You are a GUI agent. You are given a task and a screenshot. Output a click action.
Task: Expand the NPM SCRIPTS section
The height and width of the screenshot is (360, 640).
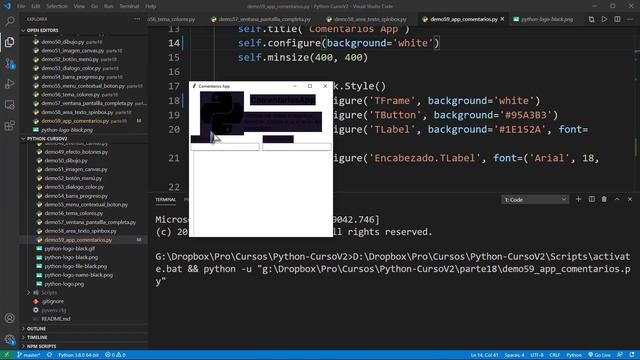click(41, 346)
